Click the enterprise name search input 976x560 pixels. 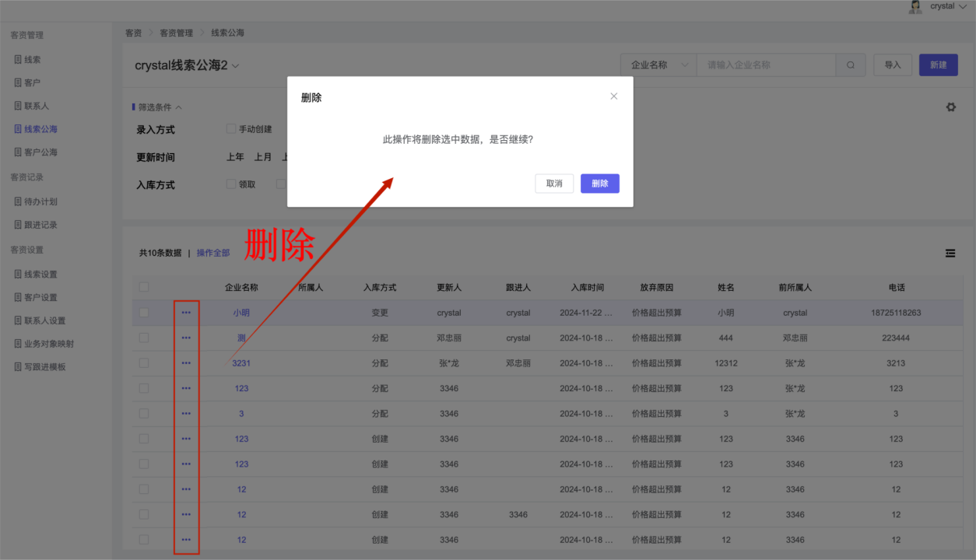[x=766, y=65]
